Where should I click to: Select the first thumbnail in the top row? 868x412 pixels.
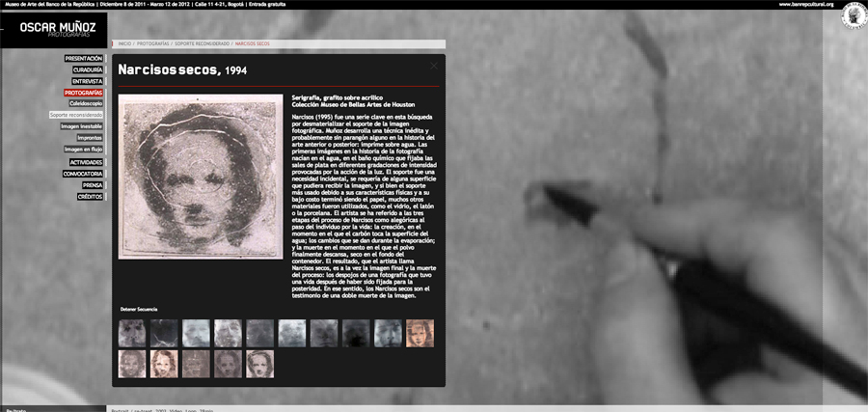coord(132,333)
